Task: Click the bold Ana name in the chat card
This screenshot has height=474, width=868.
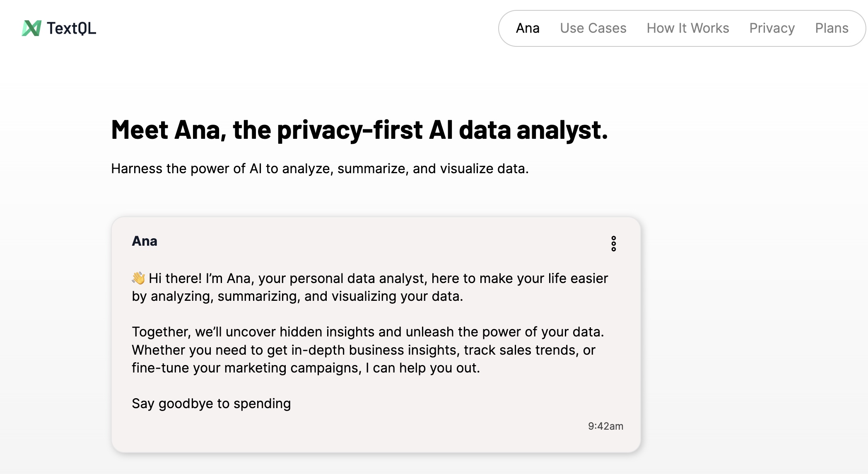Action: tap(145, 241)
